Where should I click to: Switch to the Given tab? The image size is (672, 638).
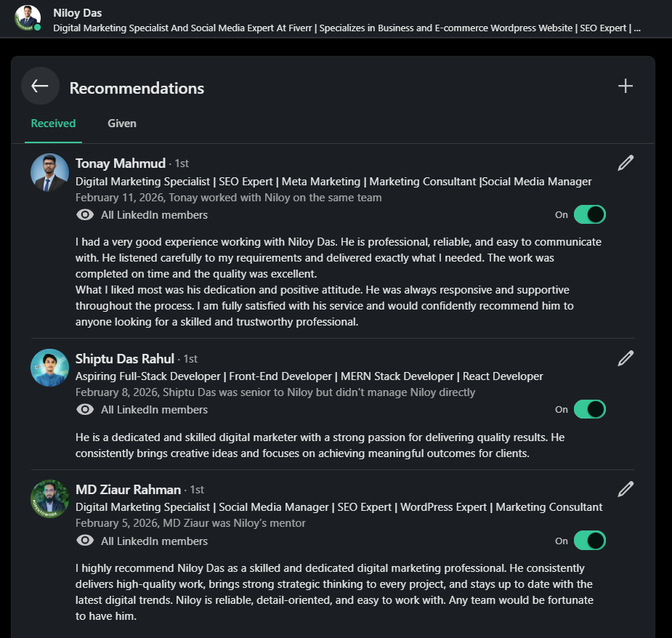click(x=122, y=124)
